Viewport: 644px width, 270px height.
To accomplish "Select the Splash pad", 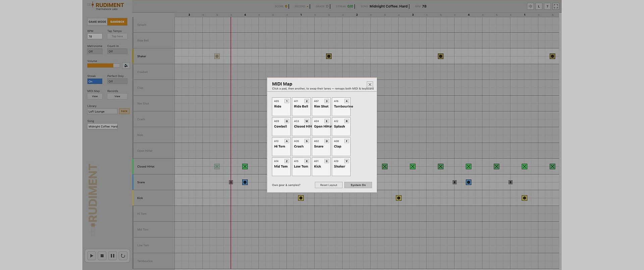I will (x=341, y=127).
